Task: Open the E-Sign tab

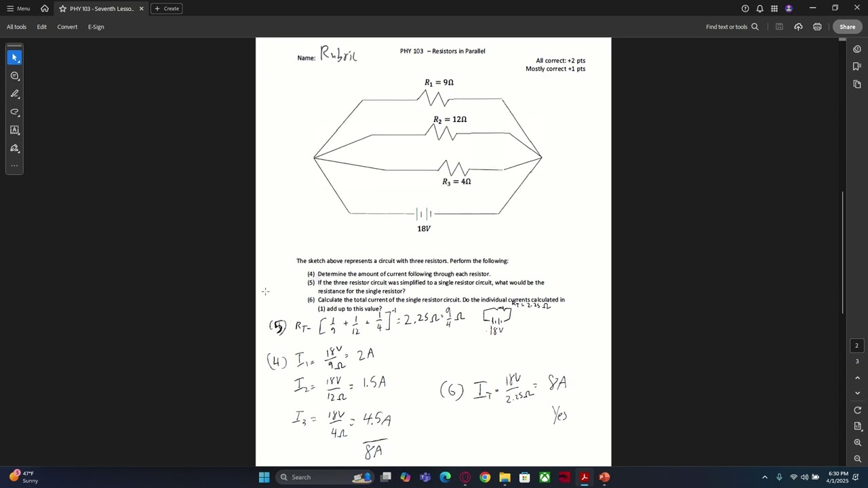Action: point(96,27)
